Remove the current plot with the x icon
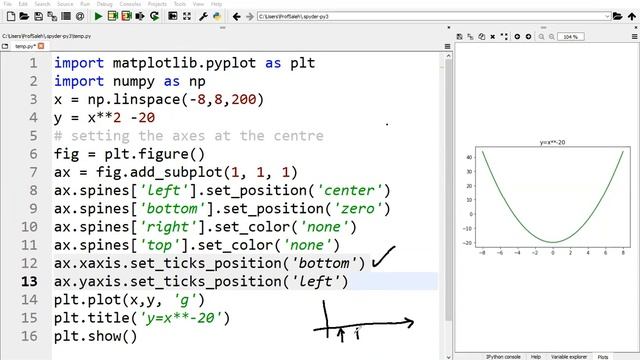 point(493,37)
